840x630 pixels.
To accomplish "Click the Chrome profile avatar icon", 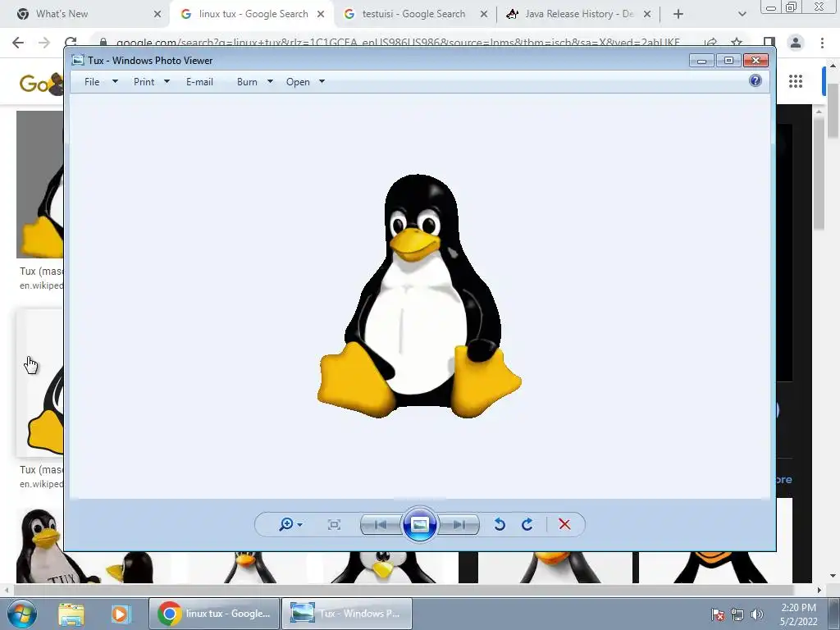I will [796, 43].
